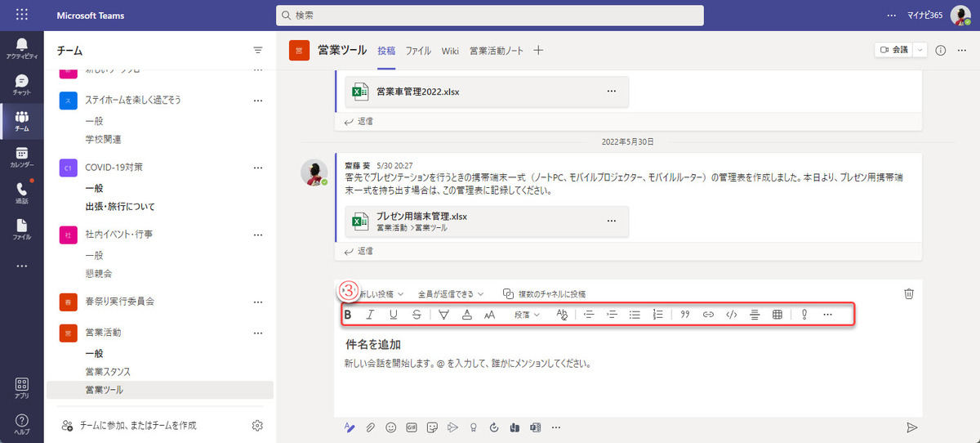980x443 pixels.
Task: Apply underline formatting
Action: click(x=394, y=314)
